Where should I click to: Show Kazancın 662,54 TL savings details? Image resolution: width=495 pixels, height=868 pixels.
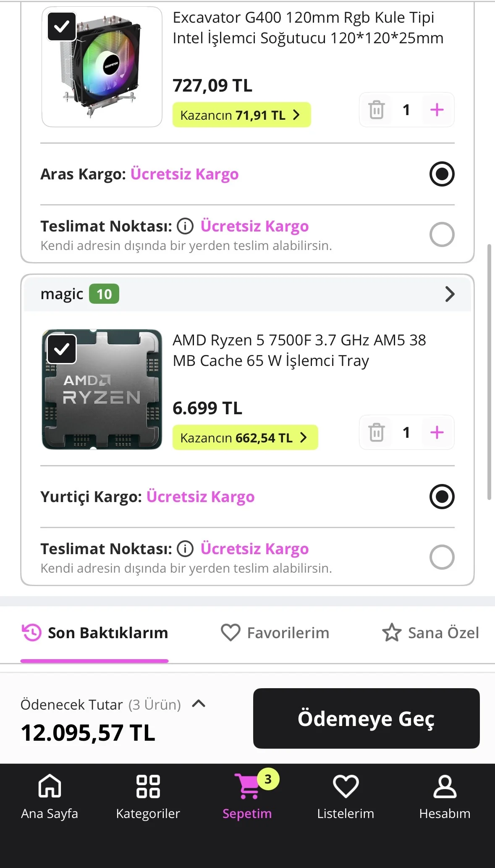(x=245, y=438)
